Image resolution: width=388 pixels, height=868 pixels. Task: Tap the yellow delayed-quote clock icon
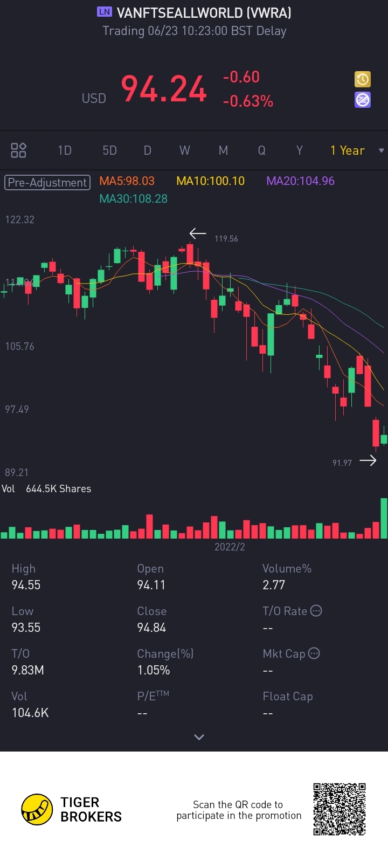pos(363,79)
